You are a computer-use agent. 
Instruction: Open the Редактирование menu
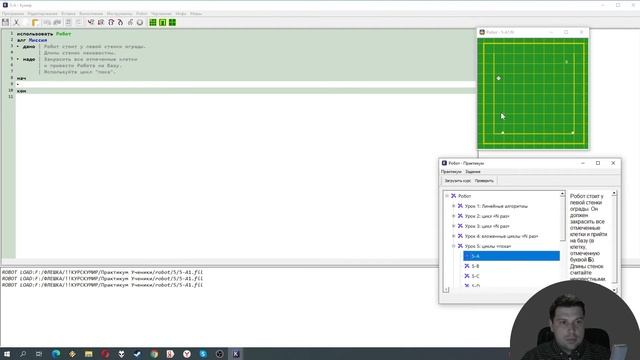coord(42,13)
